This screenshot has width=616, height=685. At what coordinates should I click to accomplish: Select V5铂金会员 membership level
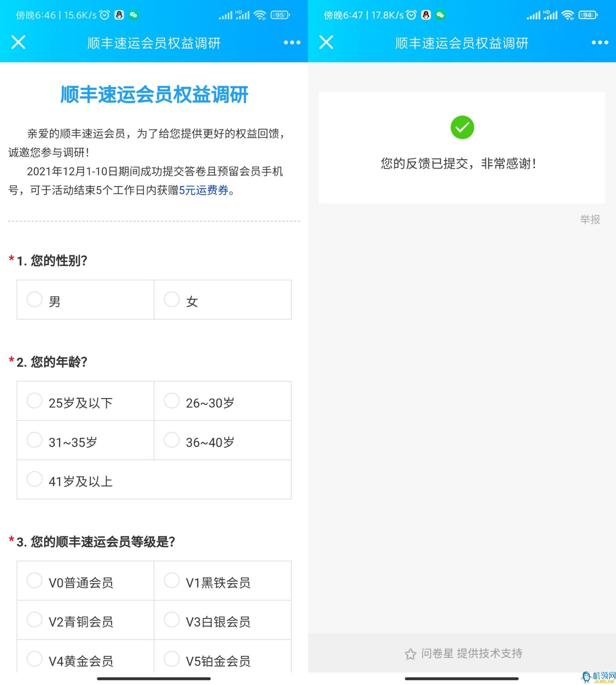(x=223, y=656)
